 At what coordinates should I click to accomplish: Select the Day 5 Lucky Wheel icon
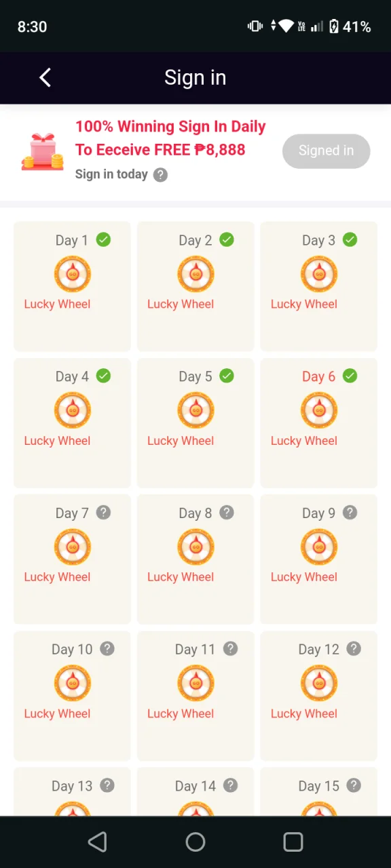195,411
